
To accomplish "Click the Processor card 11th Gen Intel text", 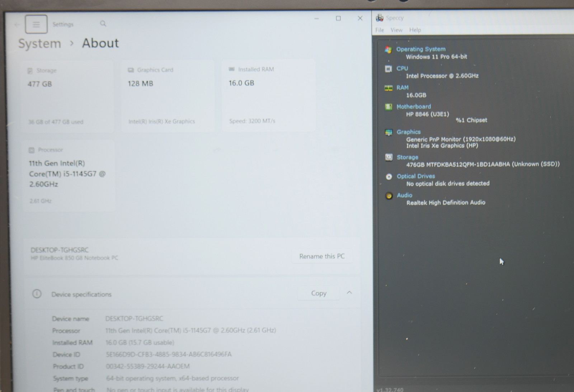I will (67, 174).
